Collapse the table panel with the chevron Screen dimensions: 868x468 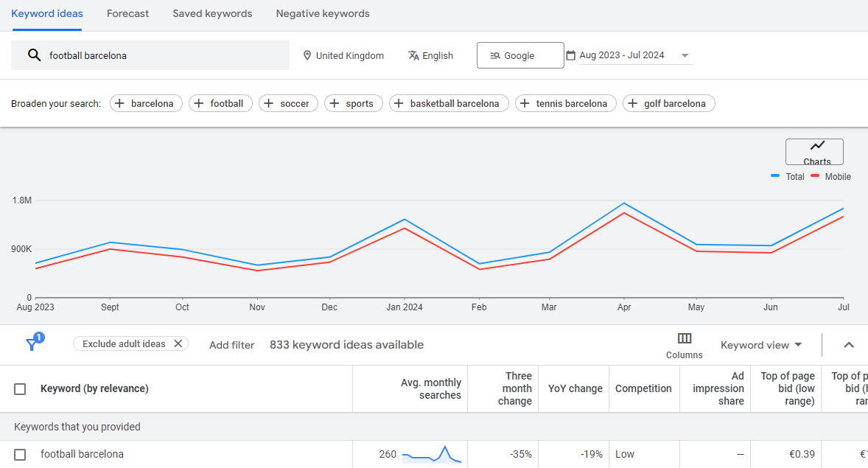849,344
